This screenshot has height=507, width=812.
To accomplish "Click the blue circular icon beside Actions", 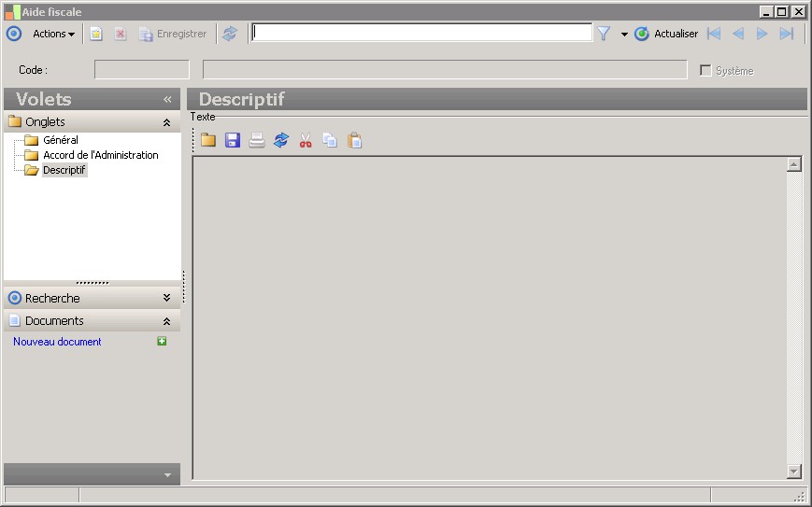I will click(x=14, y=34).
